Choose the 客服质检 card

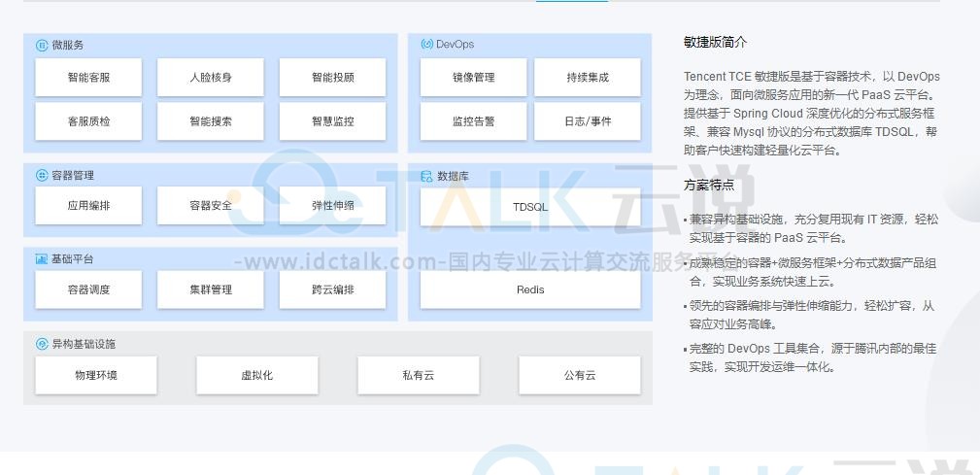(x=88, y=121)
